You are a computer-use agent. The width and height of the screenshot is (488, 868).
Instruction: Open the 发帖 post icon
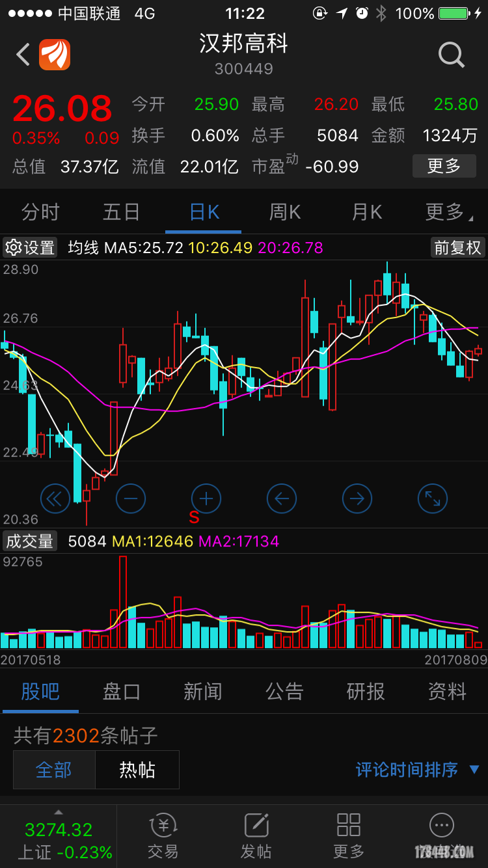pos(256,837)
